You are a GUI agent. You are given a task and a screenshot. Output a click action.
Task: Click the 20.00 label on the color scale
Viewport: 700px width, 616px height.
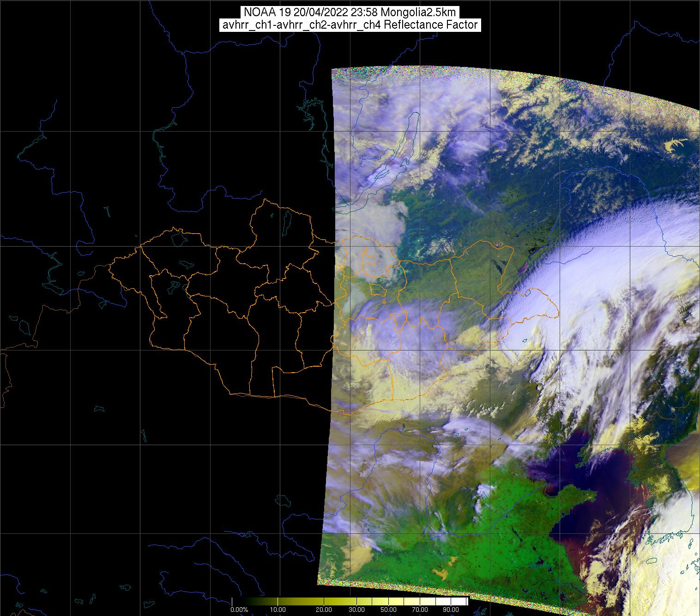click(325, 610)
